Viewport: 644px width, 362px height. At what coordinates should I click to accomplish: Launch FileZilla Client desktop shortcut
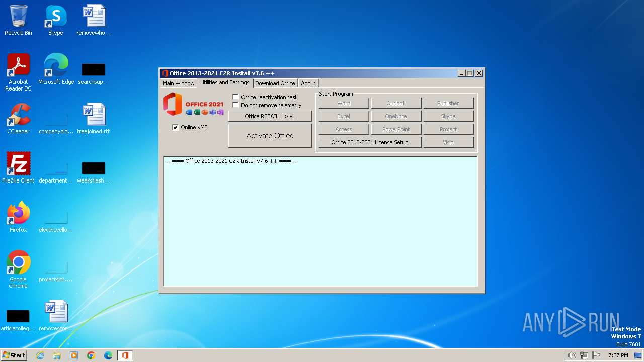pyautogui.click(x=18, y=168)
